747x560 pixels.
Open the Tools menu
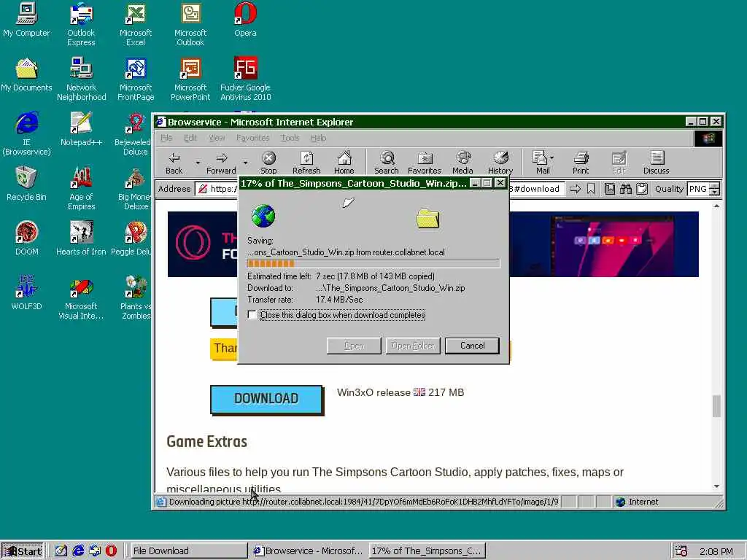pyautogui.click(x=290, y=138)
